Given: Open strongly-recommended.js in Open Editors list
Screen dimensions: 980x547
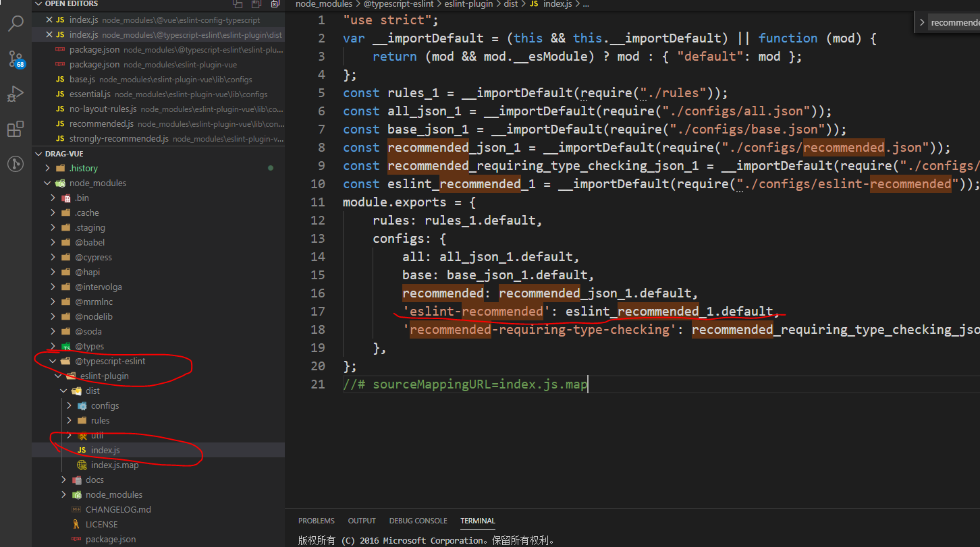Looking at the screenshot, I should (x=158, y=139).
